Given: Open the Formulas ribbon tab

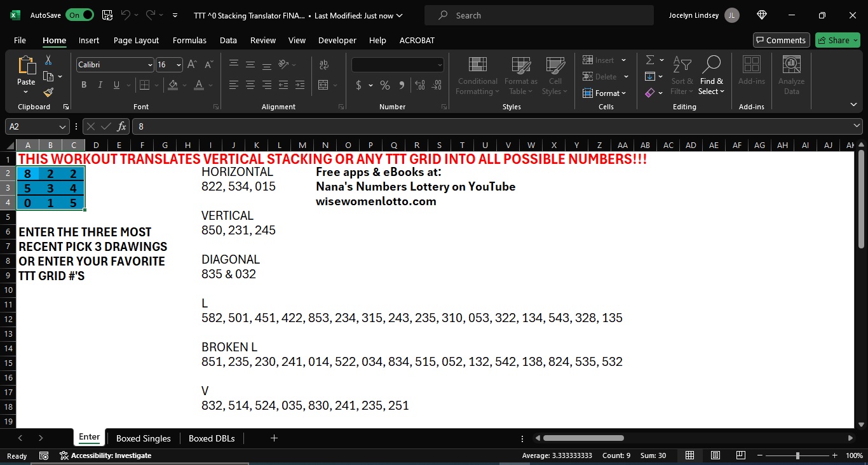Looking at the screenshot, I should point(189,40).
